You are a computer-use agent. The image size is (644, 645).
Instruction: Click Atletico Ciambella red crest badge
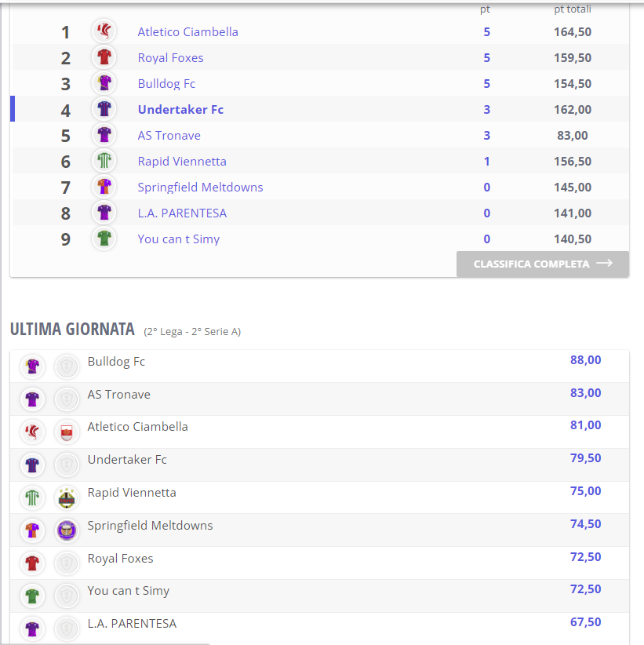coord(67,432)
